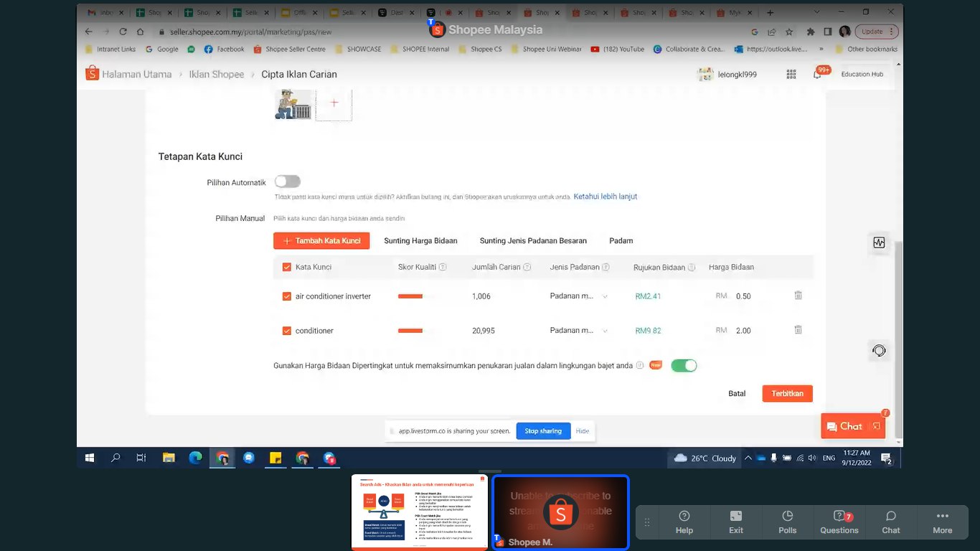980x551 pixels.
Task: Go to browser home page
Action: (x=141, y=32)
